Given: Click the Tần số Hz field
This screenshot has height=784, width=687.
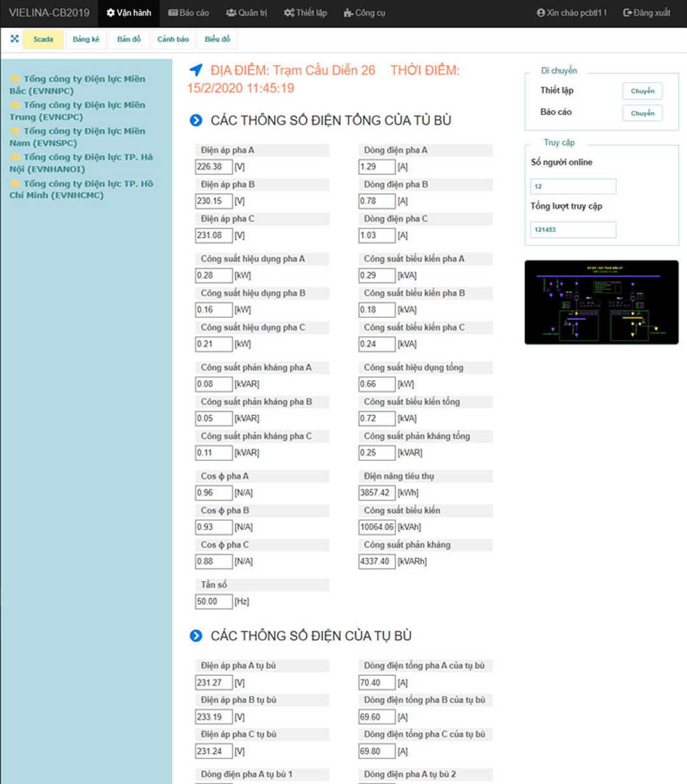Looking at the screenshot, I should pos(214,602).
